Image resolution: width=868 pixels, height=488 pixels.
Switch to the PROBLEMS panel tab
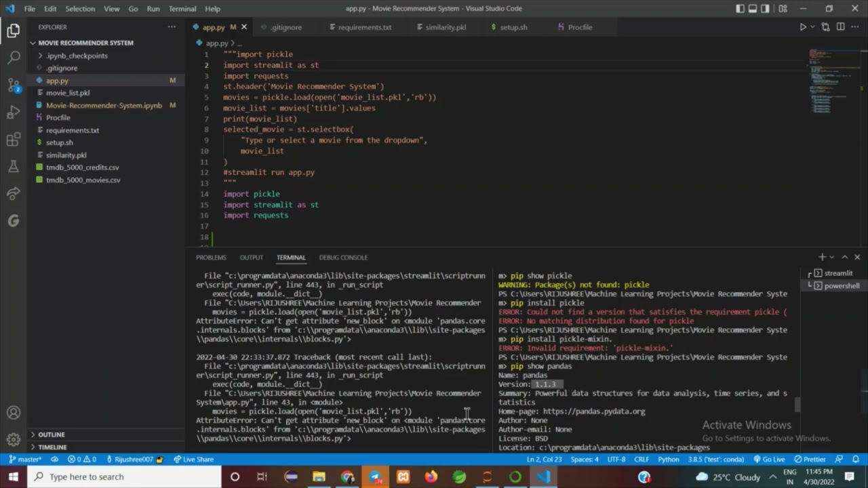pyautogui.click(x=211, y=258)
